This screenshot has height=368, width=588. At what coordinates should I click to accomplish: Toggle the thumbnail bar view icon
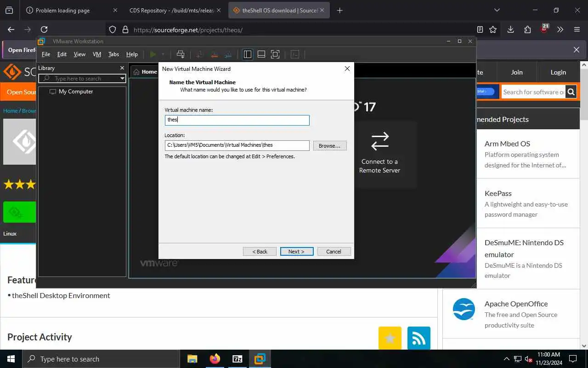click(261, 54)
